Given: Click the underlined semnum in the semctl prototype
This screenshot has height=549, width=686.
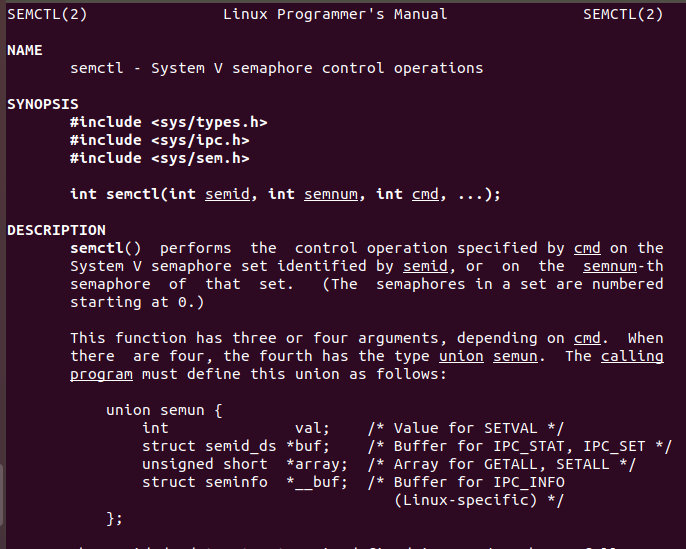Looking at the screenshot, I should pos(330,194).
